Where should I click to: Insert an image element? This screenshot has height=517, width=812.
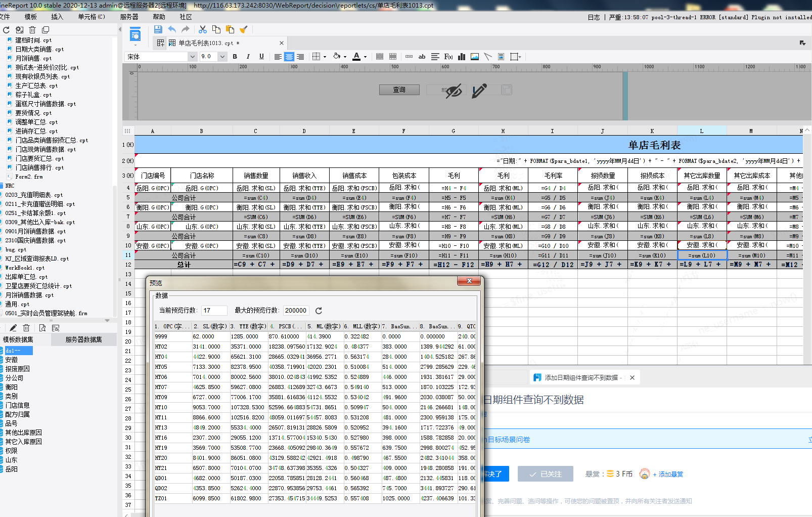(x=475, y=57)
